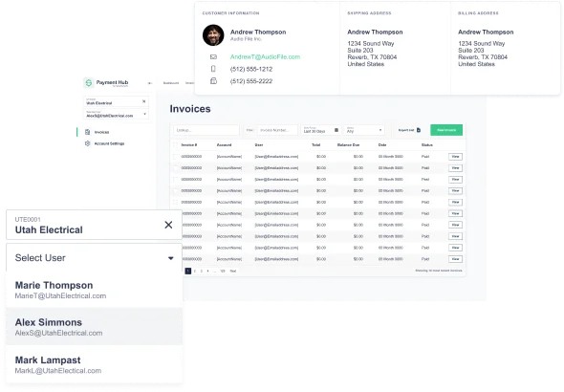
Task: Open Invoices in the sidebar menu
Action: click(101, 132)
